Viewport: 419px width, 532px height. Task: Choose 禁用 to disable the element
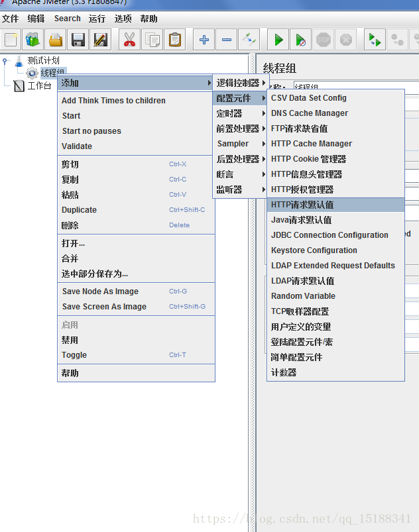click(x=136, y=340)
